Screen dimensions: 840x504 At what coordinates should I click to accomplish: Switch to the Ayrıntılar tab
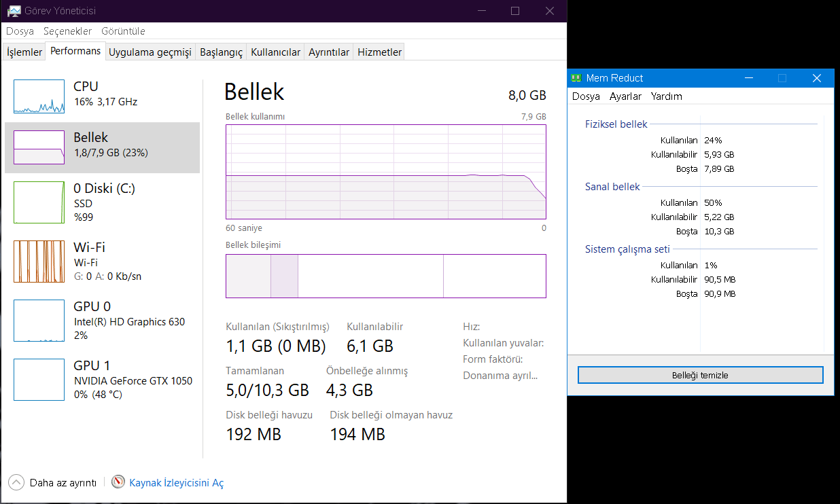click(329, 52)
